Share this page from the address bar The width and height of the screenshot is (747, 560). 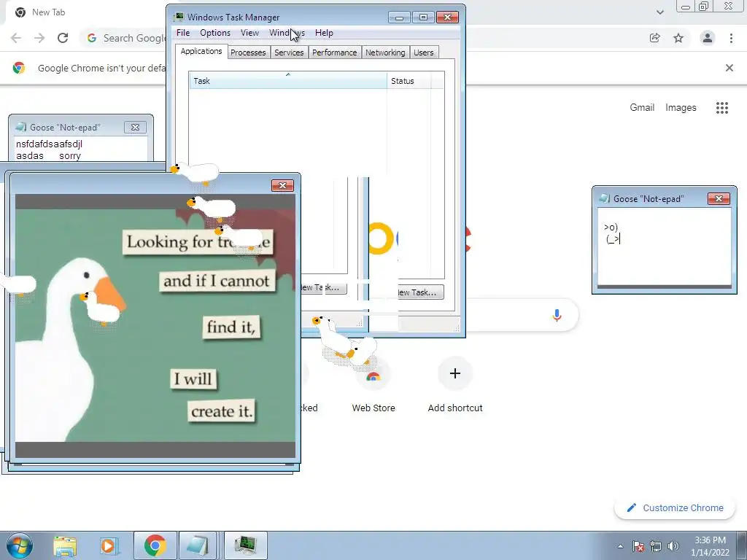pyautogui.click(x=655, y=38)
